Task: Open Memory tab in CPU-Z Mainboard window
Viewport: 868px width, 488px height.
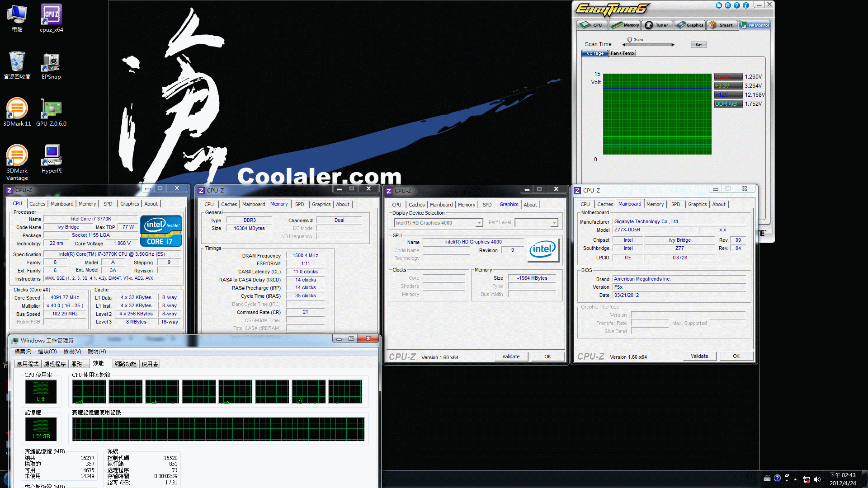Action: tap(655, 204)
